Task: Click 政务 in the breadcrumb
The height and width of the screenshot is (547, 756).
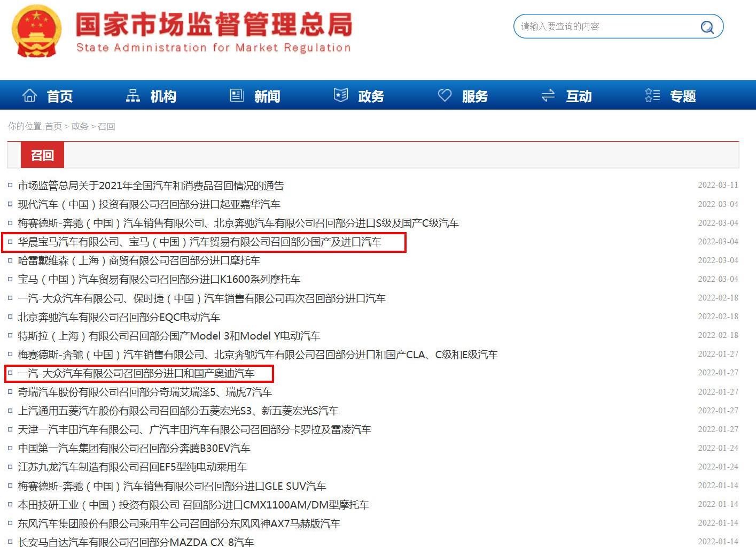Action: click(x=80, y=127)
